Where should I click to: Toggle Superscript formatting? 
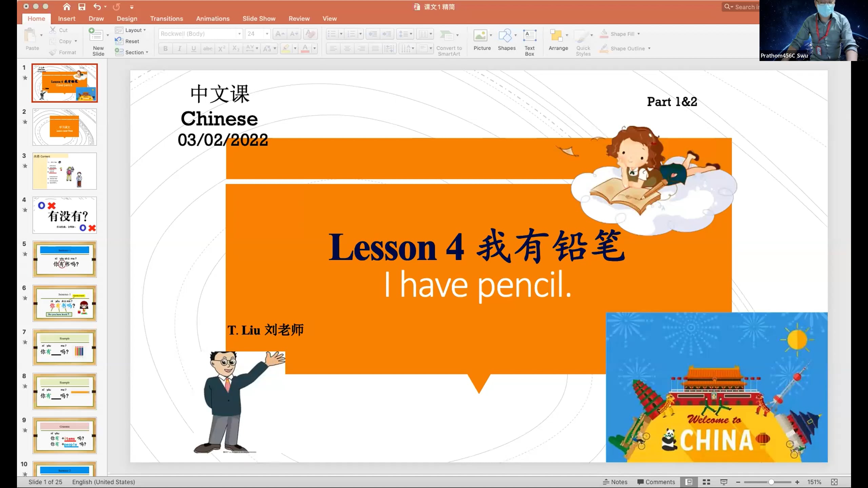[222, 48]
